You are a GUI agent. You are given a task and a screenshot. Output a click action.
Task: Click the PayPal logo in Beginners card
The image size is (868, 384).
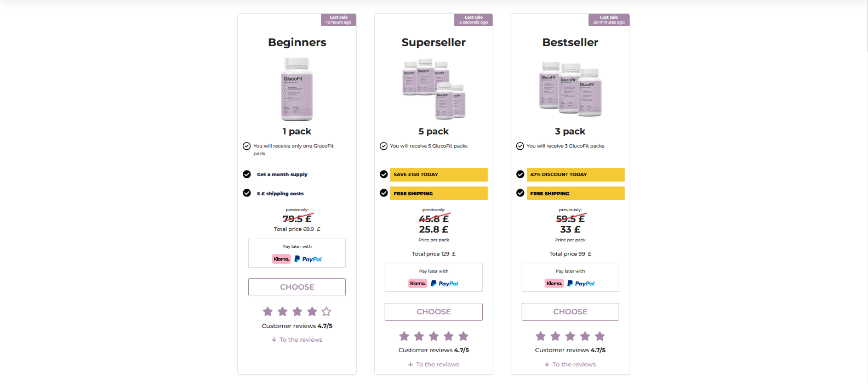[x=308, y=259]
